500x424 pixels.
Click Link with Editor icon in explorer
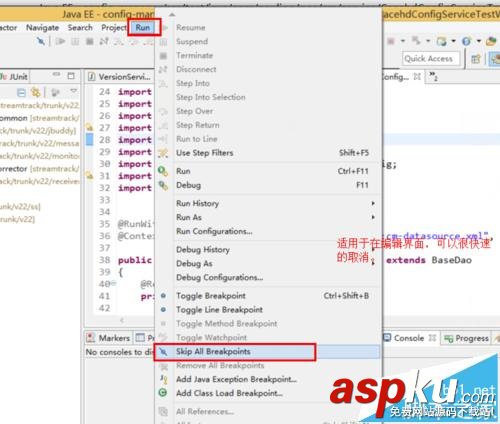(x=35, y=92)
